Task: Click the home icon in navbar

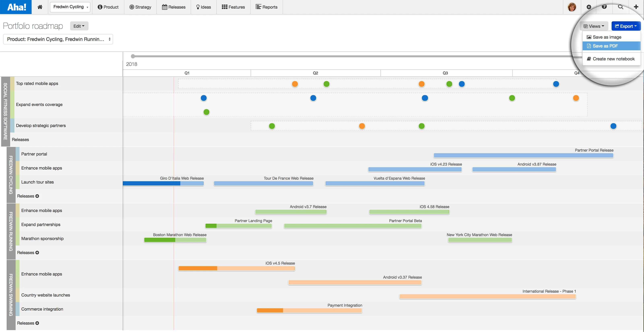Action: tap(40, 7)
